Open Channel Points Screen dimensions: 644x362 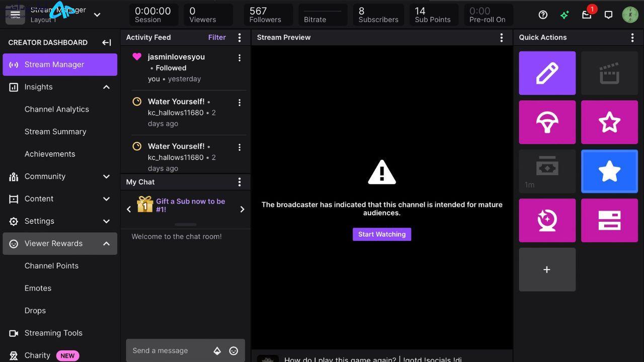(x=51, y=266)
